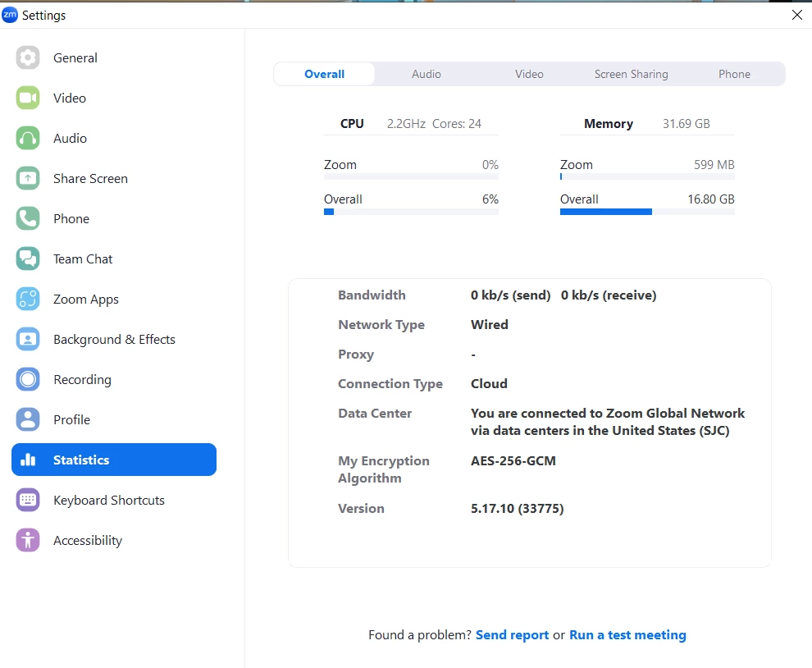
Task: Open Background & Effects label
Action: coord(115,340)
